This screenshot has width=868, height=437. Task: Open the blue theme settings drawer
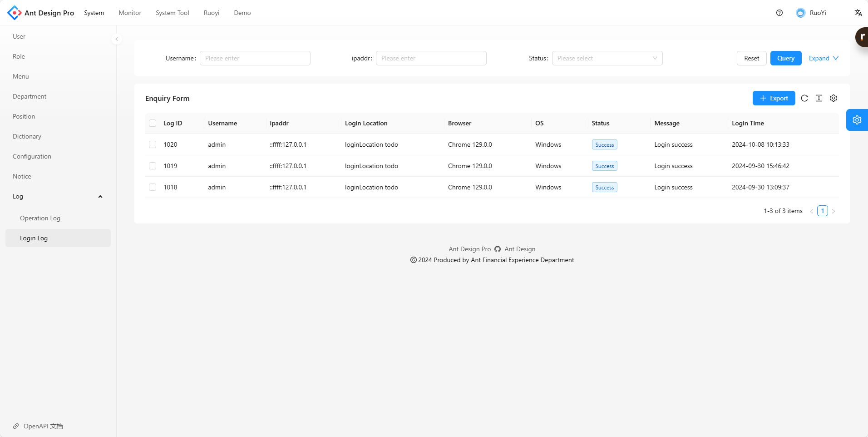click(x=857, y=120)
